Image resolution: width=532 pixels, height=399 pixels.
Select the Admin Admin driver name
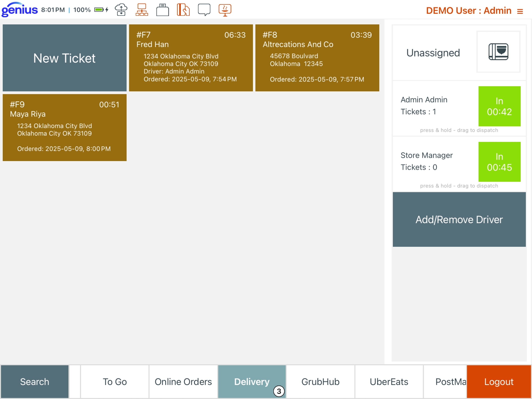[424, 100]
